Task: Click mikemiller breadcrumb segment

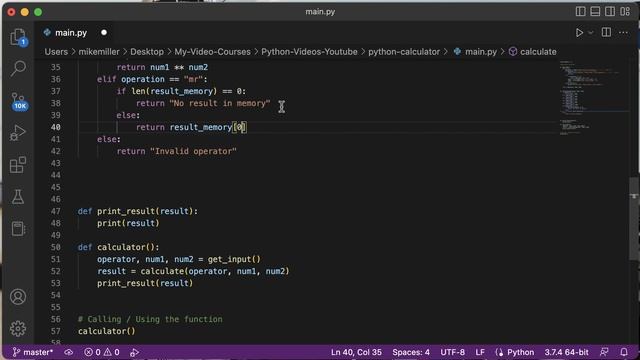Action: click(x=99, y=52)
